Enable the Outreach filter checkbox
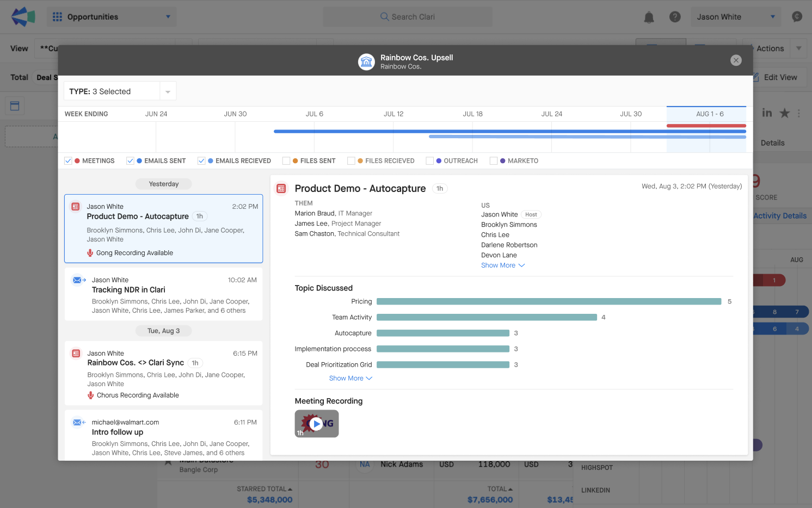The width and height of the screenshot is (812, 508). [430, 161]
